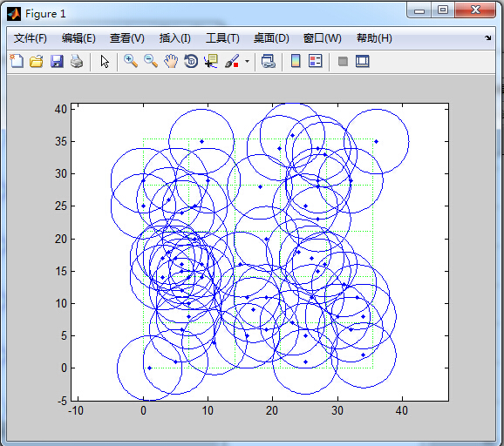Enable the Pan hand tool
The height and width of the screenshot is (446, 504).
171,61
